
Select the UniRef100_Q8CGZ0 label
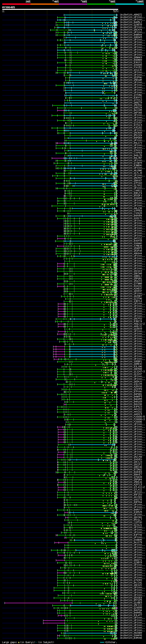coord(131,585)
